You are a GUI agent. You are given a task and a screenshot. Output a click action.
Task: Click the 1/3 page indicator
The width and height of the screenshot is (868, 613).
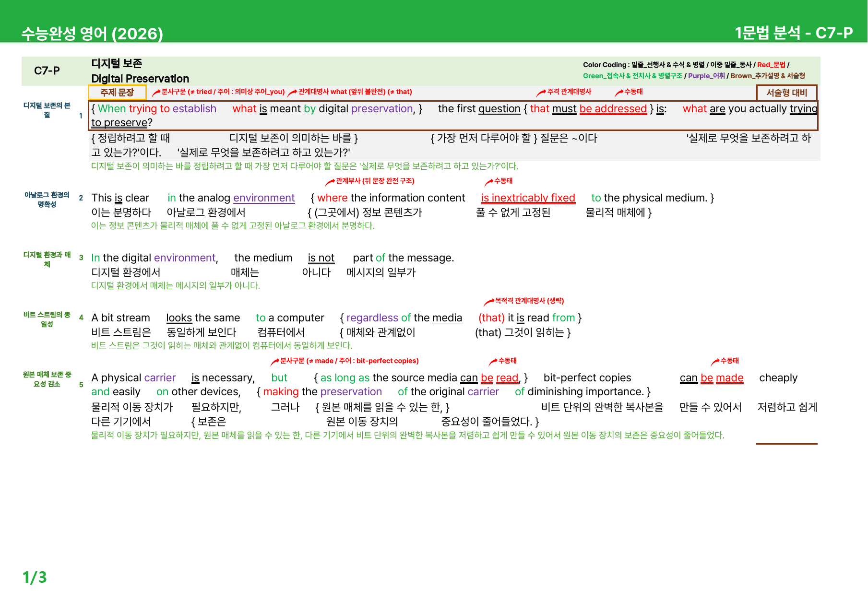pos(35,578)
